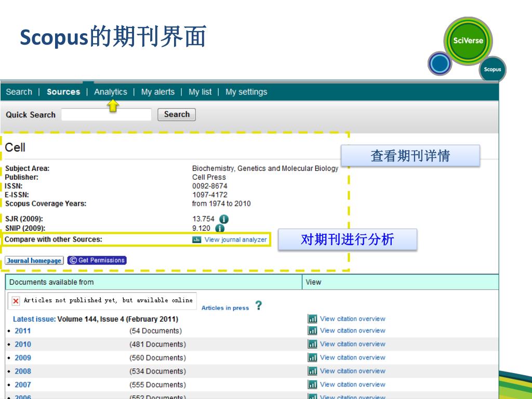Click the SNIP value 9.120
This screenshot has width=532, height=399.
coord(201,229)
